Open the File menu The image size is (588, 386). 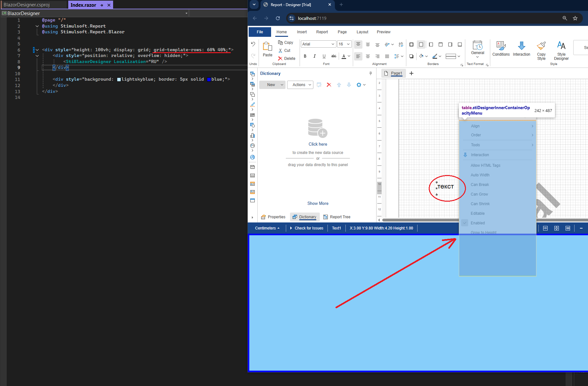click(x=260, y=32)
